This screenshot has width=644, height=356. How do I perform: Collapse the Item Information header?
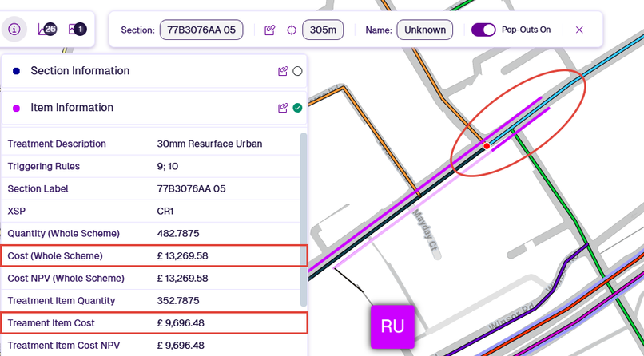pos(154,108)
